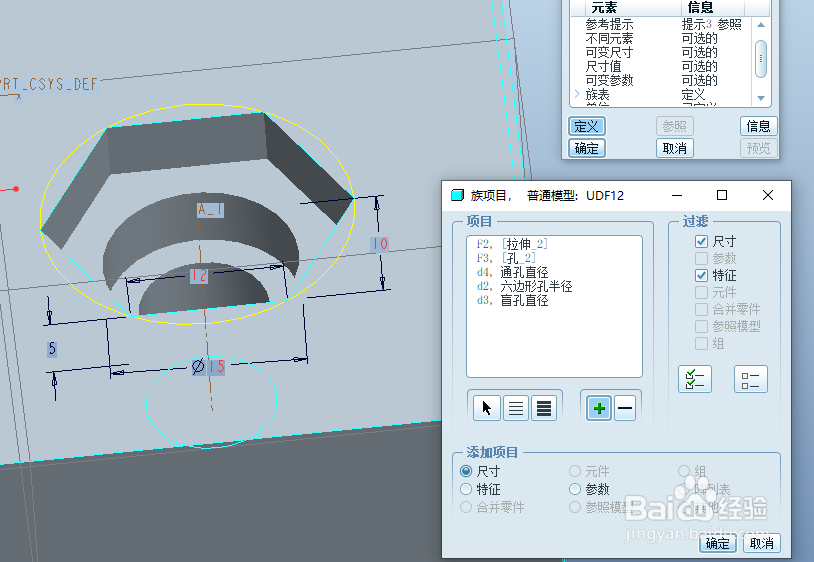814x562 pixels.
Task: Click the add item plus icon
Action: [599, 408]
